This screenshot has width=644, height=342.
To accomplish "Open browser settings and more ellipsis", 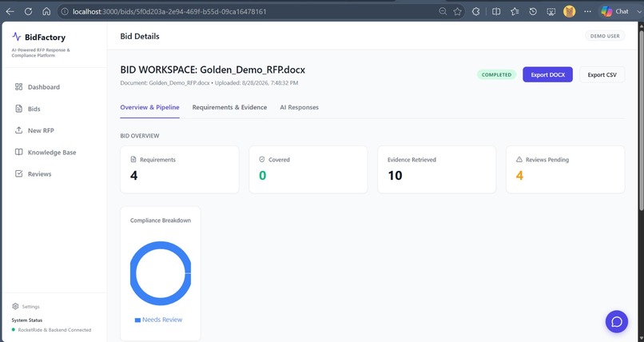I will pyautogui.click(x=588, y=11).
